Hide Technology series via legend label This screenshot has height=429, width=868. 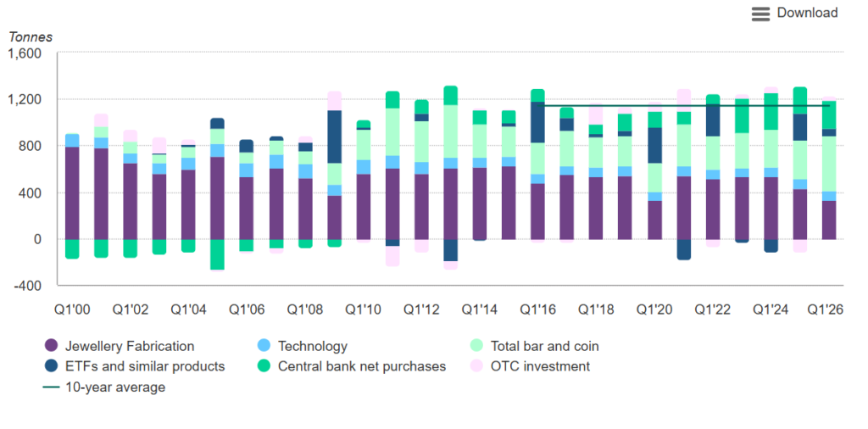[313, 347]
